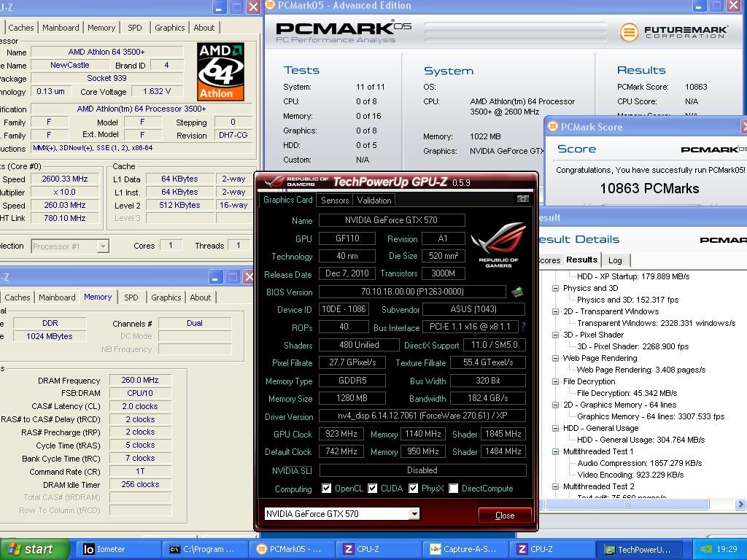Open the SPD tab in the upper CPU-Z window
The width and height of the screenshot is (747, 560).
point(135,28)
